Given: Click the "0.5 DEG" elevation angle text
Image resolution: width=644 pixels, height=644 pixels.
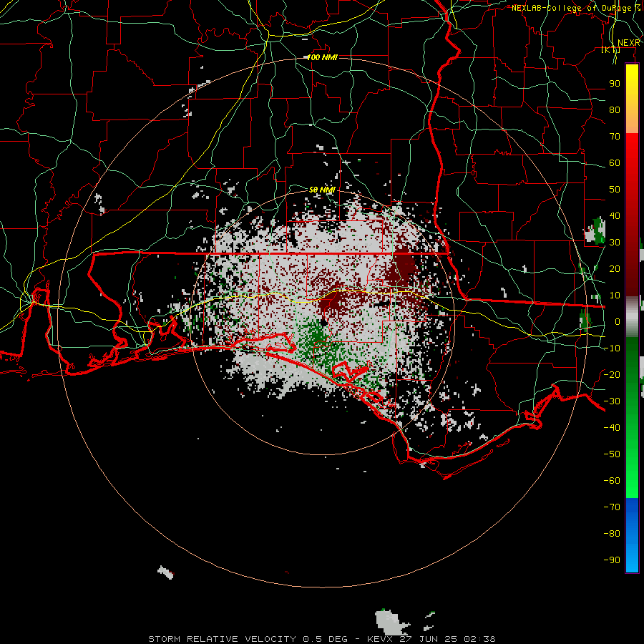Looking at the screenshot, I should point(326,639).
